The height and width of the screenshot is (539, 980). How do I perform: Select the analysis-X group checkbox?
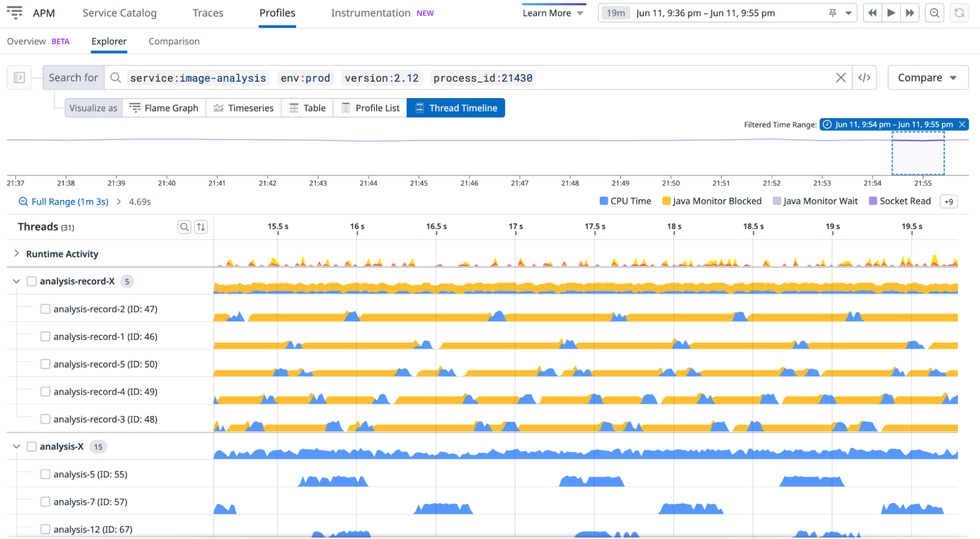click(x=31, y=446)
